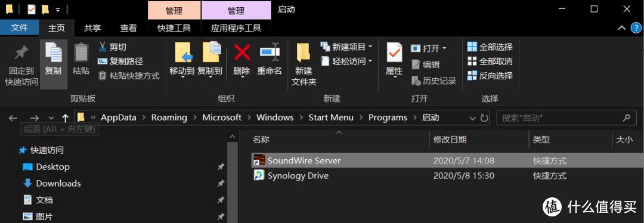Expand Roaming breadcrumb chevron
The height and width of the screenshot is (223, 644).
[194, 118]
